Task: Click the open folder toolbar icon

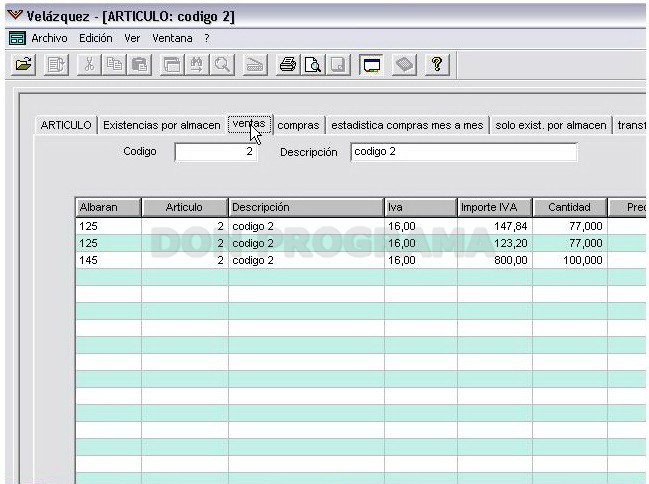Action: click(23, 65)
